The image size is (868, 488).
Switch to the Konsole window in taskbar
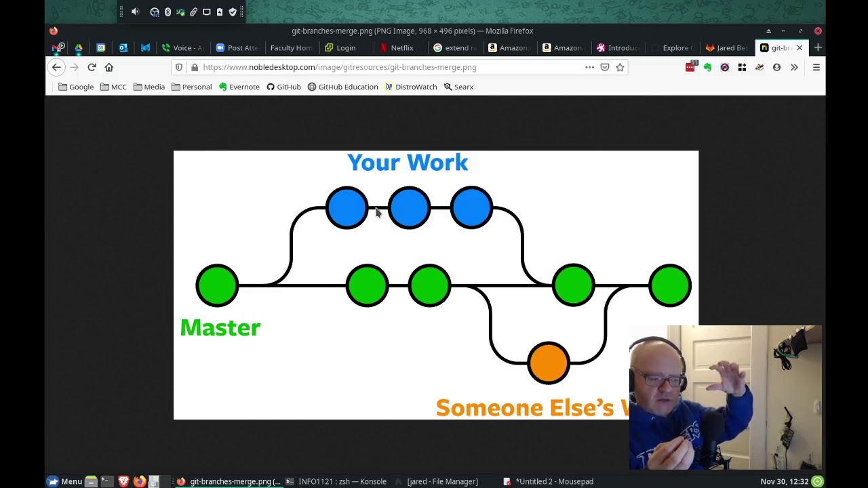336,481
